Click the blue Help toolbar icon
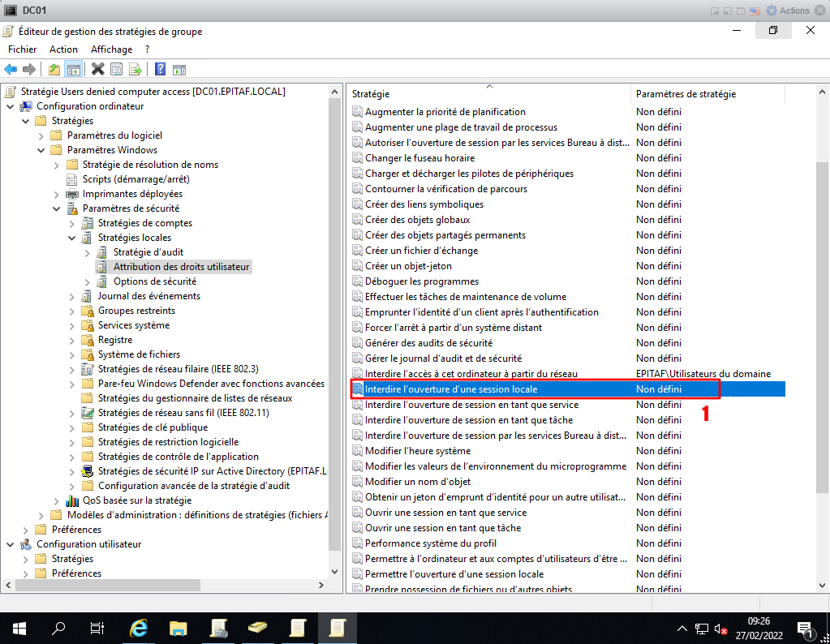Screen dimensions: 830x644 [160, 70]
